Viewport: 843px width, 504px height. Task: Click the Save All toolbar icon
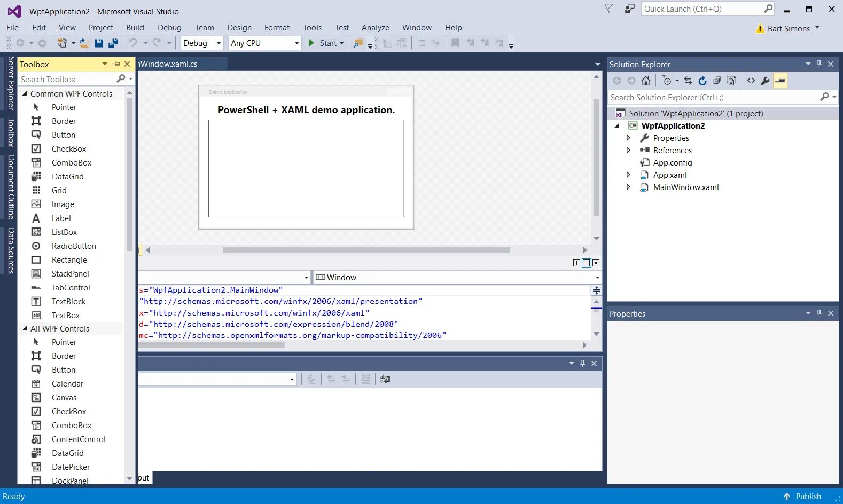point(113,43)
